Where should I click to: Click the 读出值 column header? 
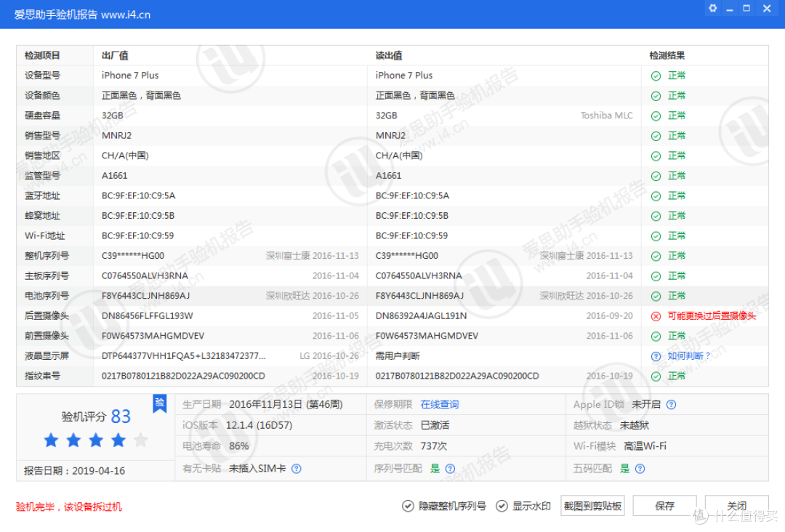click(x=388, y=55)
